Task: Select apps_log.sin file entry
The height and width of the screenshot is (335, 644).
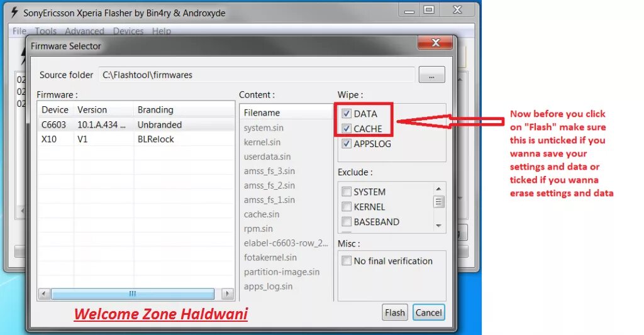Action: (x=268, y=286)
